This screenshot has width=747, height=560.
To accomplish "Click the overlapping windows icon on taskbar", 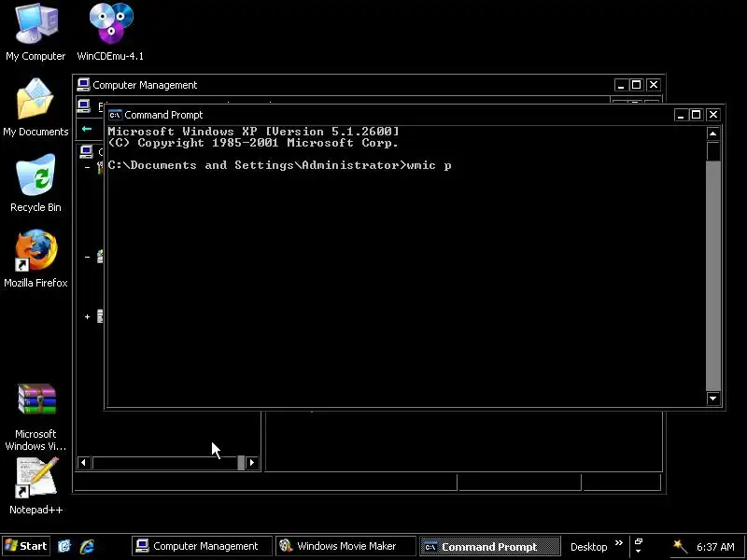I will click(639, 542).
